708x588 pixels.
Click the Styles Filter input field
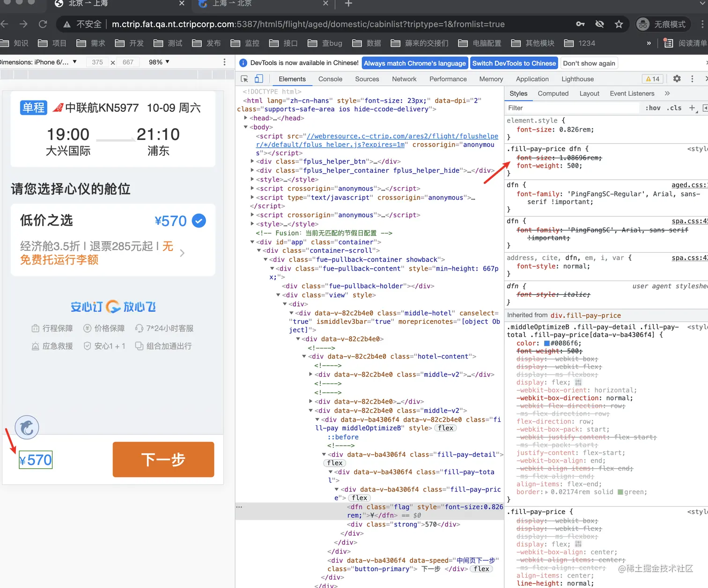coord(573,108)
